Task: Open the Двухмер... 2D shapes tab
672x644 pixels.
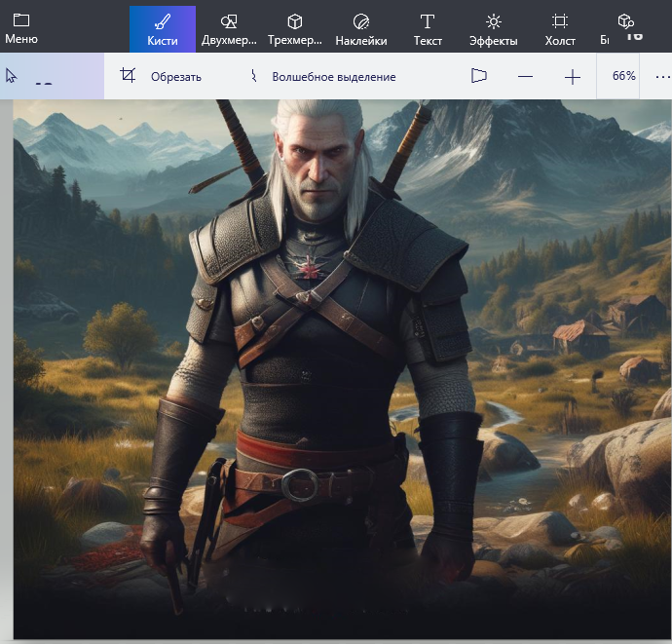Action: point(229,29)
